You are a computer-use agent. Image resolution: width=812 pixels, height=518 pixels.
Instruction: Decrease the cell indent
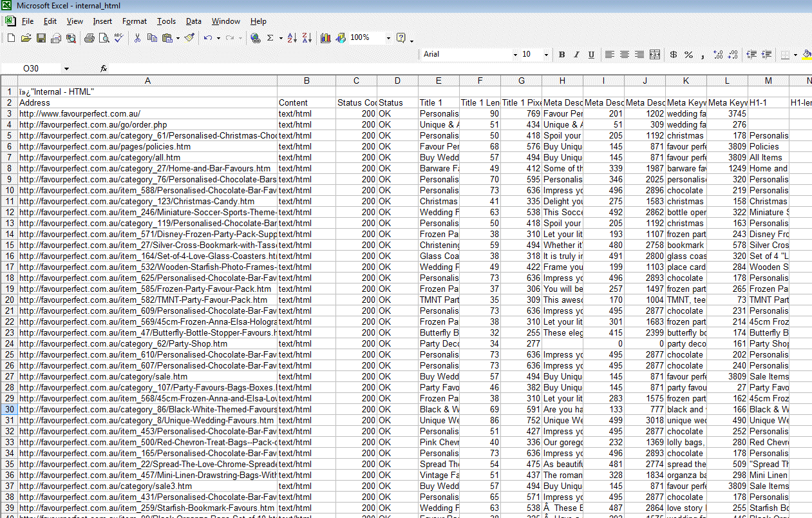click(x=751, y=55)
